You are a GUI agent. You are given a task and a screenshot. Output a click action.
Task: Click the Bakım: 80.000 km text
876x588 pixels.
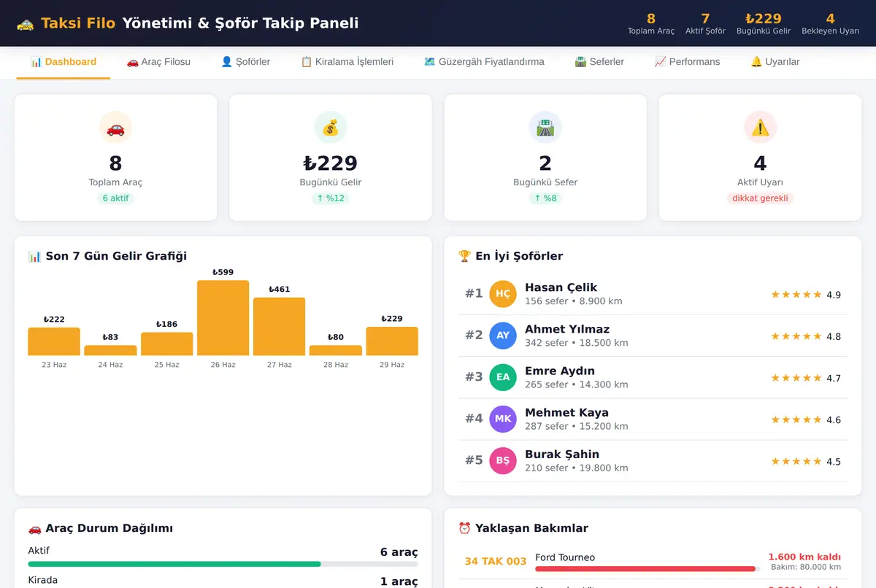click(x=806, y=567)
